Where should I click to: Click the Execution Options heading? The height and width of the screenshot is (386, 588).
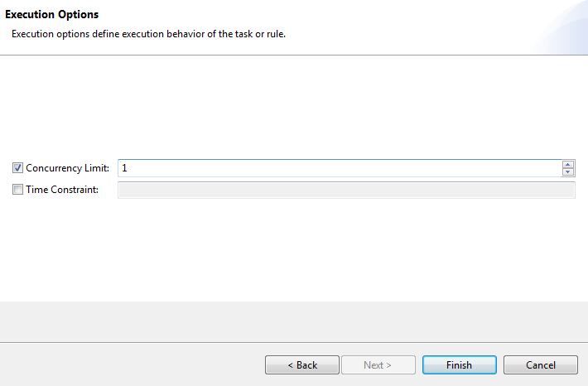51,14
